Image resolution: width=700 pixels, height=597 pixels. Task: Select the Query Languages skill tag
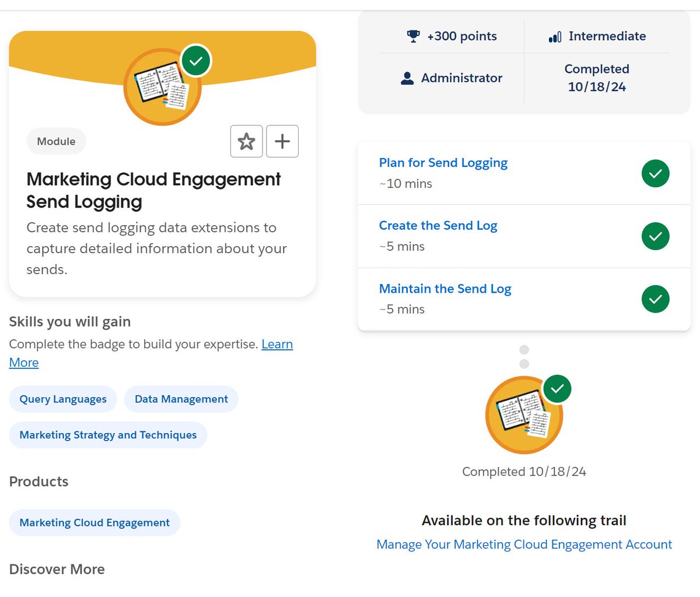pyautogui.click(x=63, y=399)
